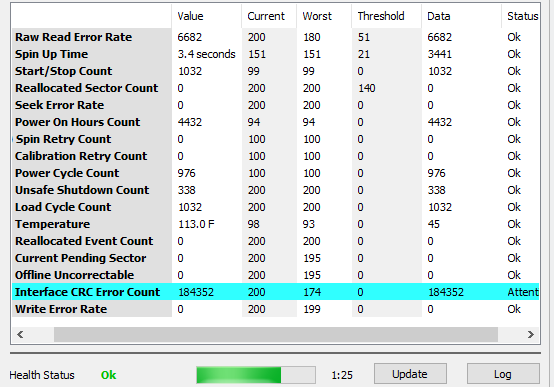Click the 184352 value in the Data column

point(446,292)
